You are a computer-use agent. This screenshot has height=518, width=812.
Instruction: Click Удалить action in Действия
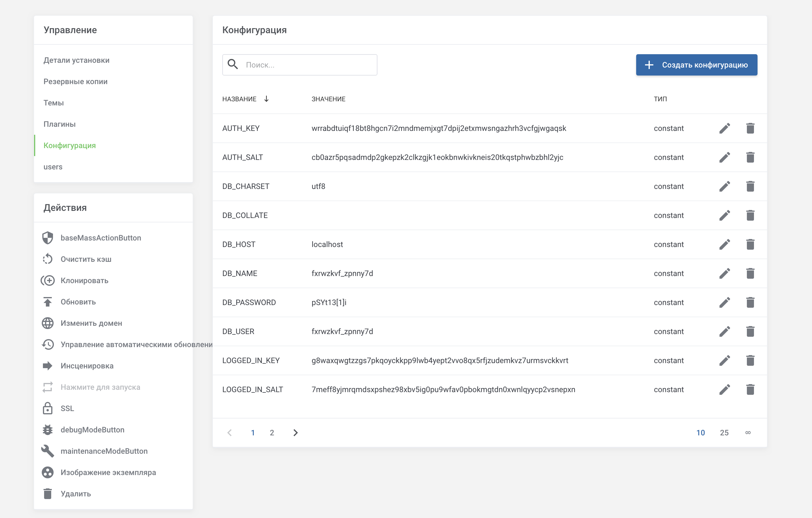coord(76,494)
